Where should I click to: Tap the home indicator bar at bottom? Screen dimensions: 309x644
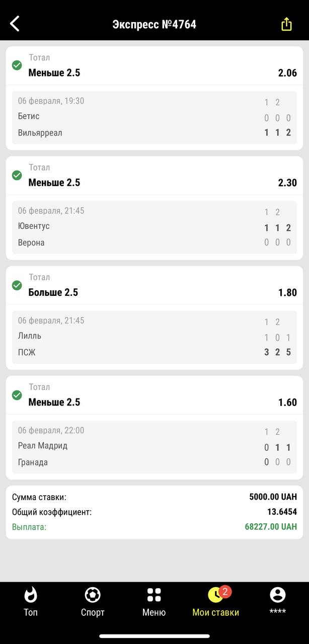tap(154, 636)
